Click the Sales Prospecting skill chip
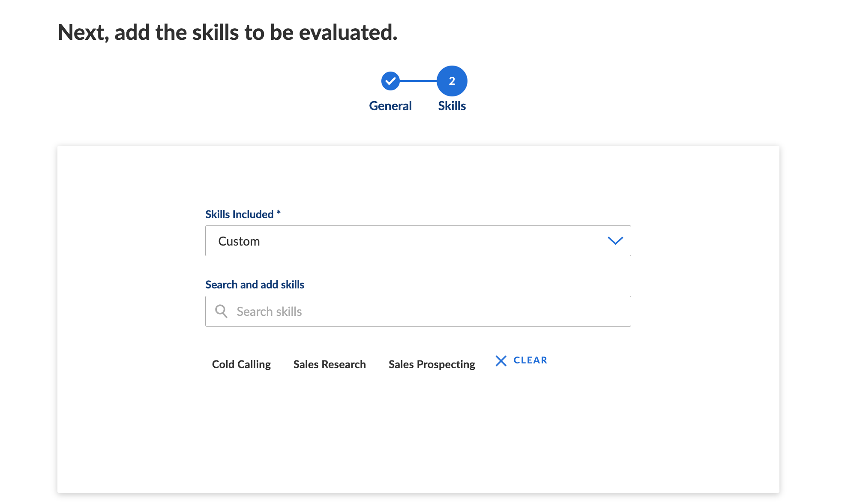The height and width of the screenshot is (504, 842). point(431,364)
